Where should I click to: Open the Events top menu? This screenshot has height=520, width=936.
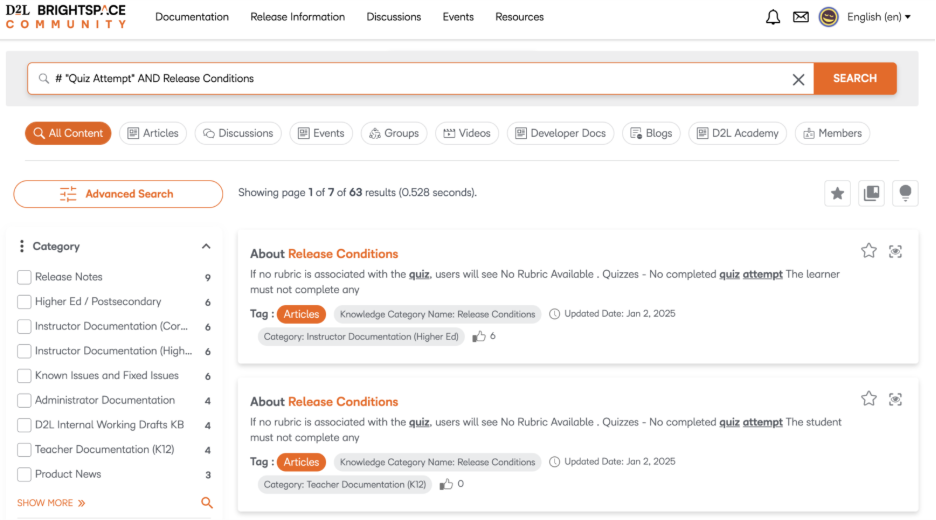(x=458, y=17)
